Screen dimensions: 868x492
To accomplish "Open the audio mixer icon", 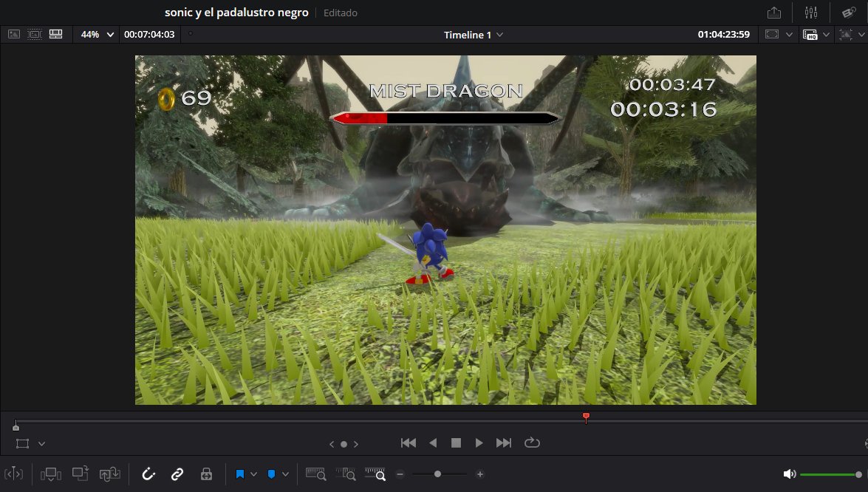I will tap(811, 12).
